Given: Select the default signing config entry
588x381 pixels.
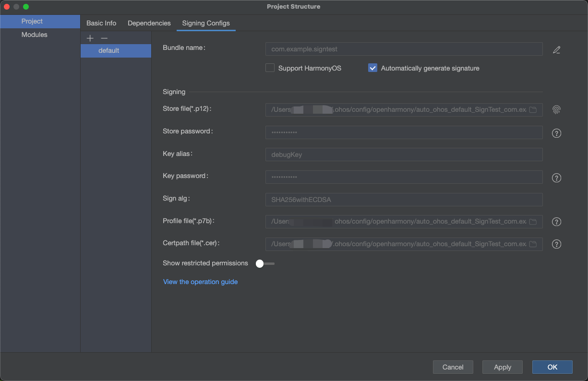Looking at the screenshot, I should coord(116,51).
